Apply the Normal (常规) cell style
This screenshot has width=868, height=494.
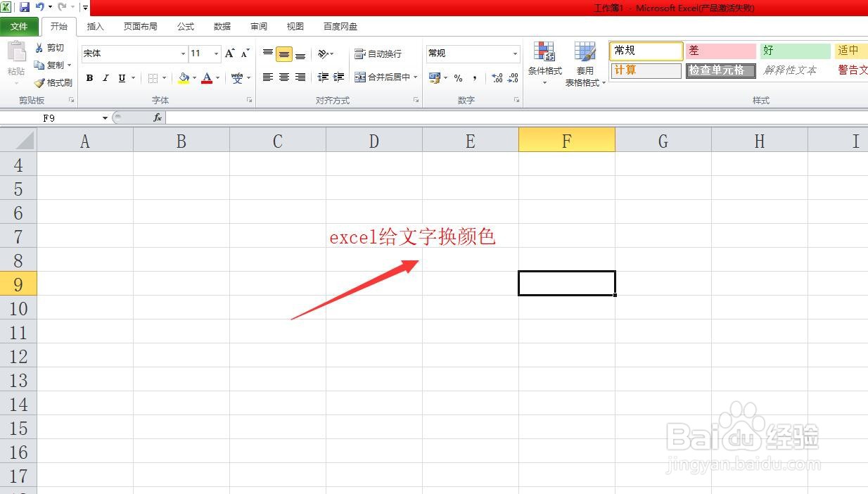click(x=646, y=51)
